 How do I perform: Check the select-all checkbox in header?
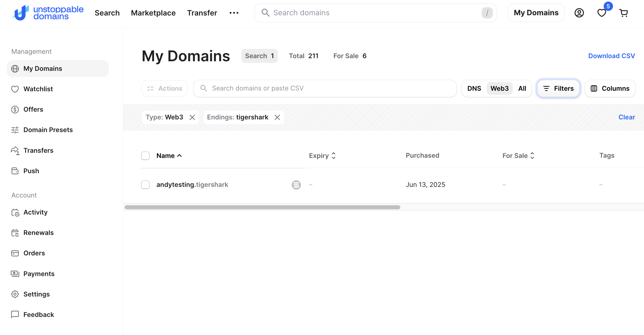(x=145, y=156)
